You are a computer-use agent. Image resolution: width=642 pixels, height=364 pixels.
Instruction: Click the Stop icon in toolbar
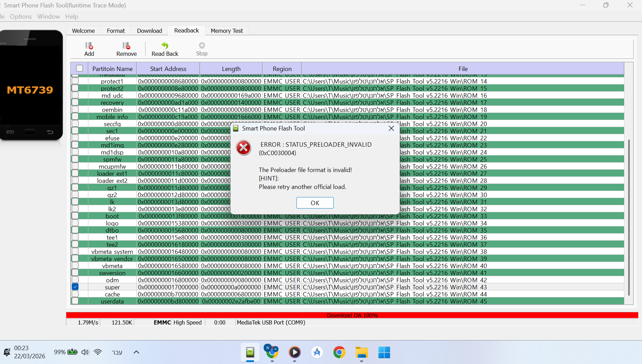point(202,46)
